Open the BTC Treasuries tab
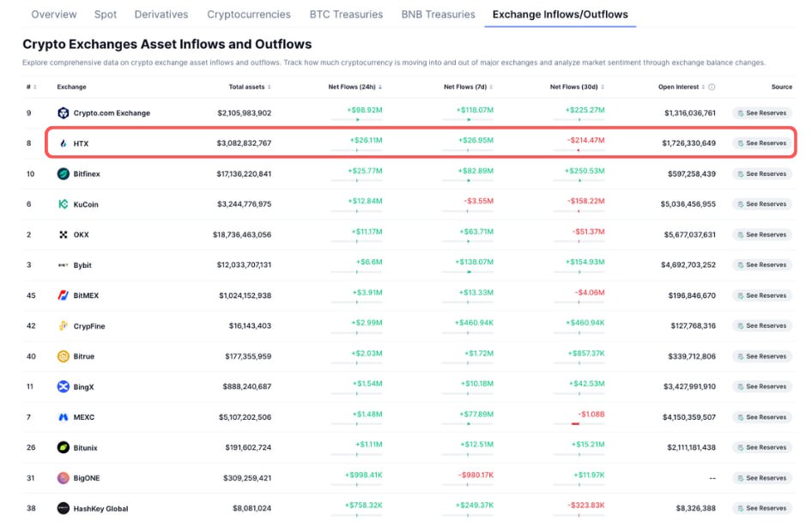This screenshot has width=812, height=522. (x=346, y=15)
